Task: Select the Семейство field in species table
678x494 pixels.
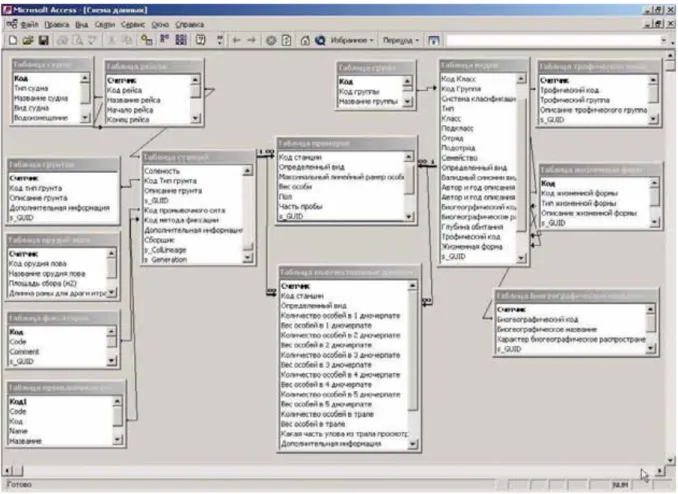Action: (x=459, y=158)
